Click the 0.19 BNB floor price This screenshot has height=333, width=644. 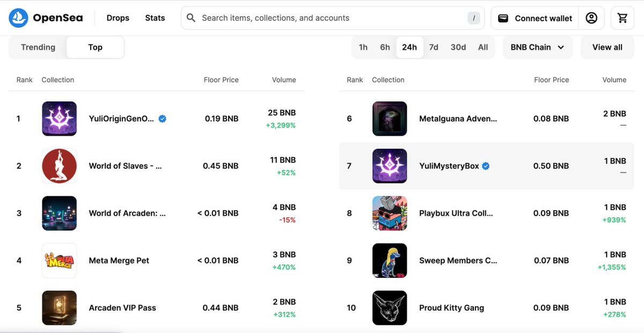tap(222, 119)
